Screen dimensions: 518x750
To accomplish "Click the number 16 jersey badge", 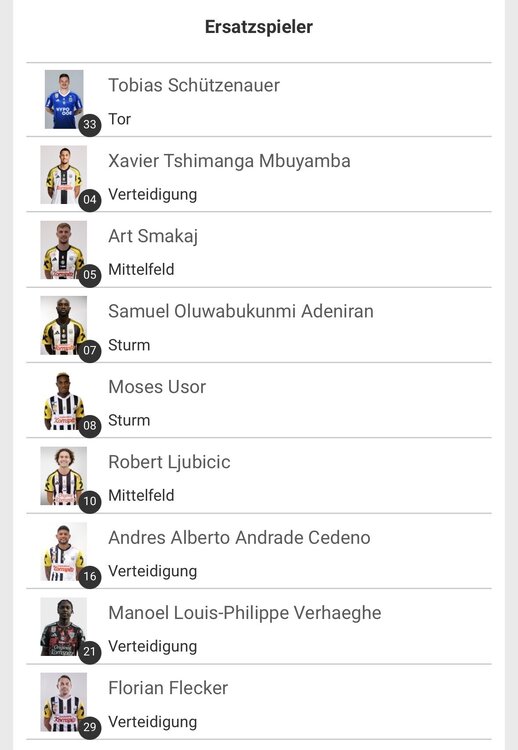I will [90, 576].
